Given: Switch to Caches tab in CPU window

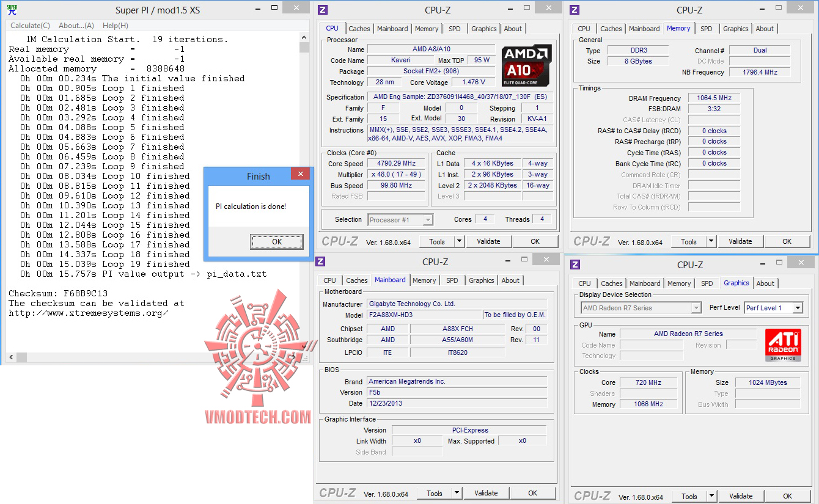Looking at the screenshot, I should [x=359, y=29].
